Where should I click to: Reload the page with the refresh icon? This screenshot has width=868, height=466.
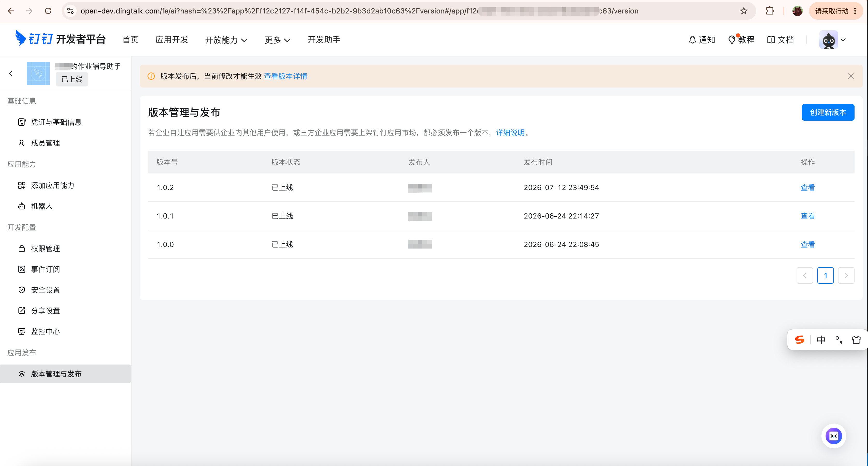pos(48,11)
